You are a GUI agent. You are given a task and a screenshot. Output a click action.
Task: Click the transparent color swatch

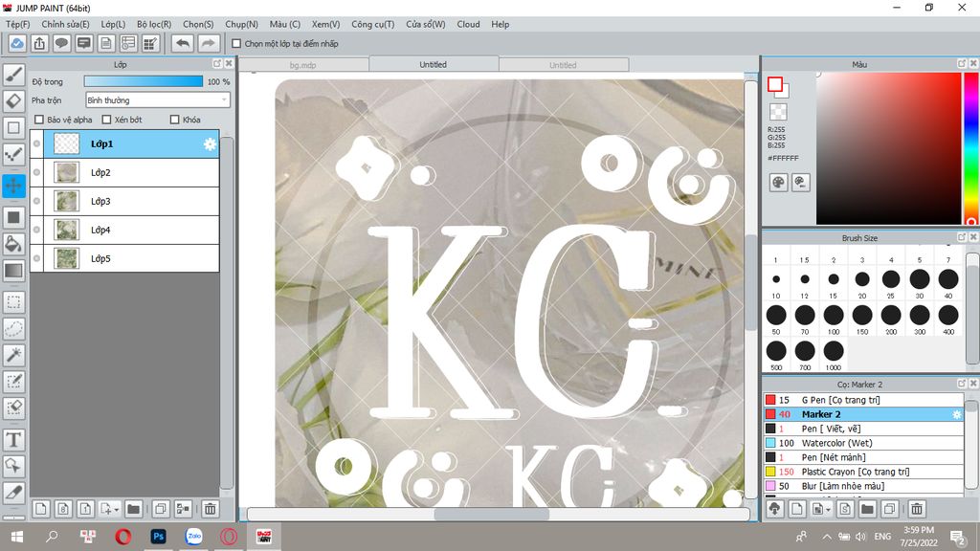778,112
